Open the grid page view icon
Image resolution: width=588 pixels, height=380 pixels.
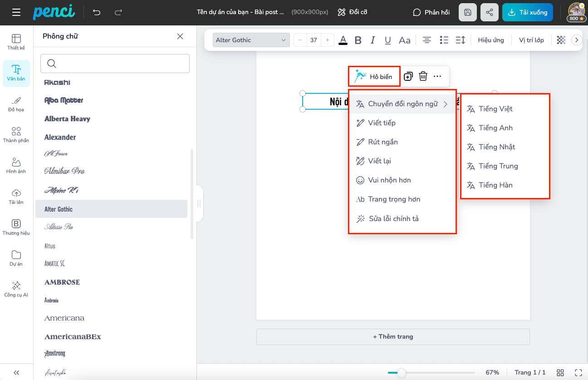coord(560,372)
